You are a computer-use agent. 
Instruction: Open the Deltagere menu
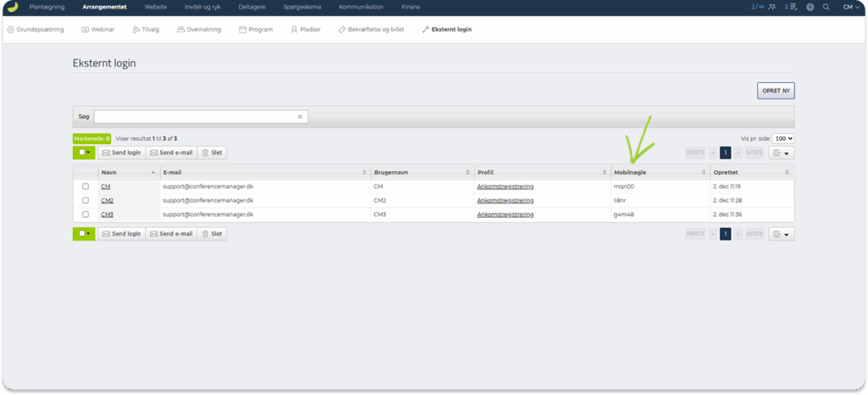click(x=252, y=7)
